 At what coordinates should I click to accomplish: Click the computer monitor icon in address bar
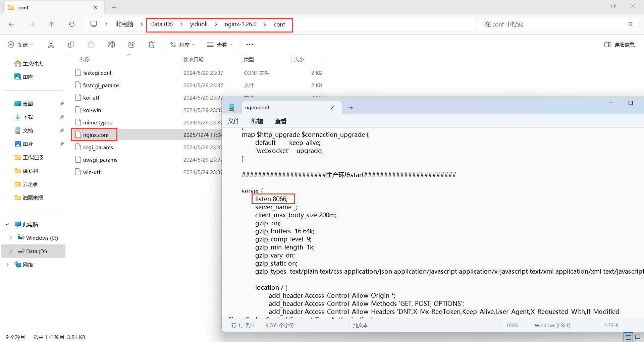coord(94,24)
